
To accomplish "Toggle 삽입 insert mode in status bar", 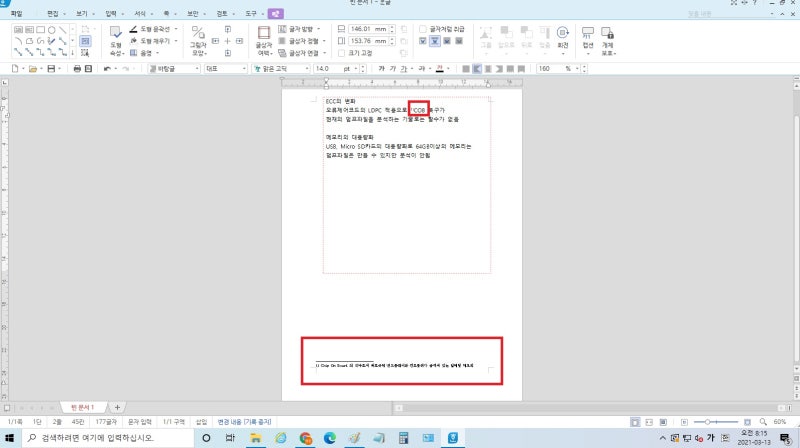I will tap(202, 422).
